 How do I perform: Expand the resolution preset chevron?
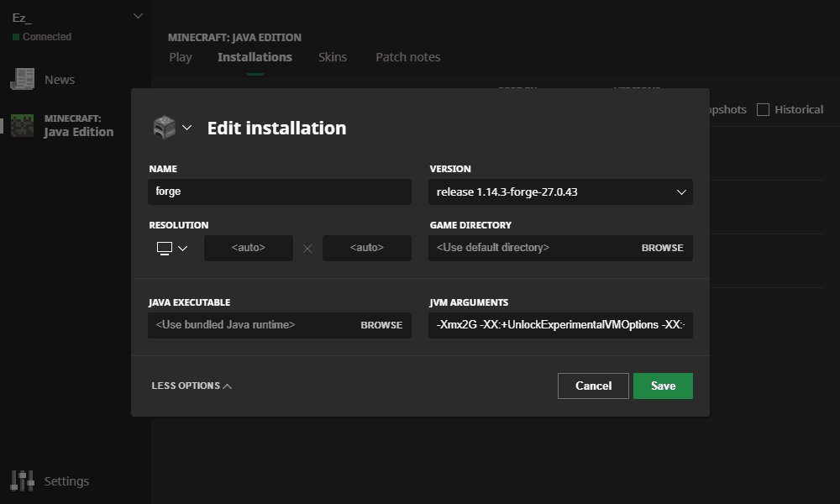182,248
